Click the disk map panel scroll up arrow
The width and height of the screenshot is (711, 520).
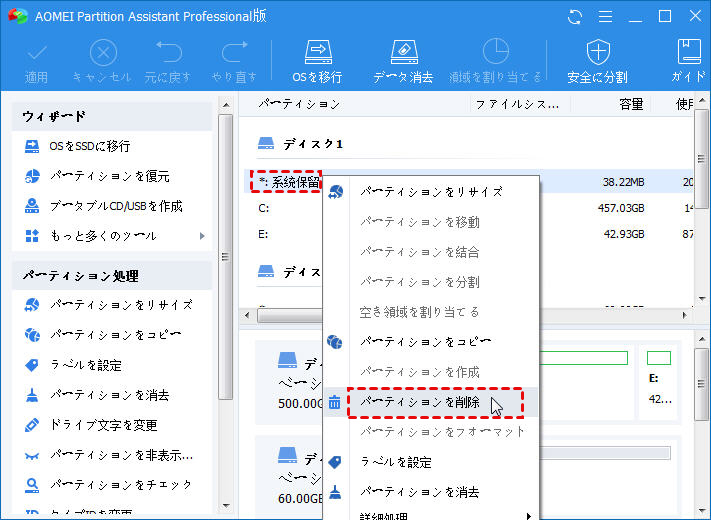pyautogui.click(x=702, y=339)
